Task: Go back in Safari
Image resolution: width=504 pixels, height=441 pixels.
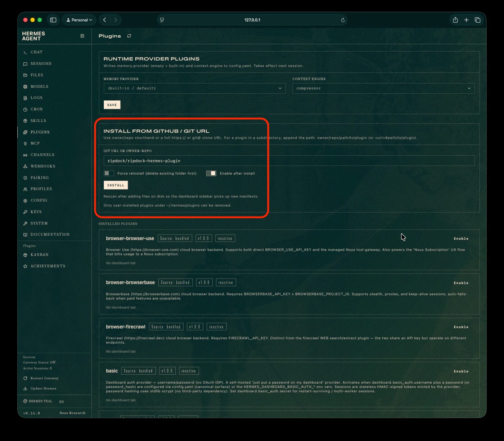Action: pos(105,20)
